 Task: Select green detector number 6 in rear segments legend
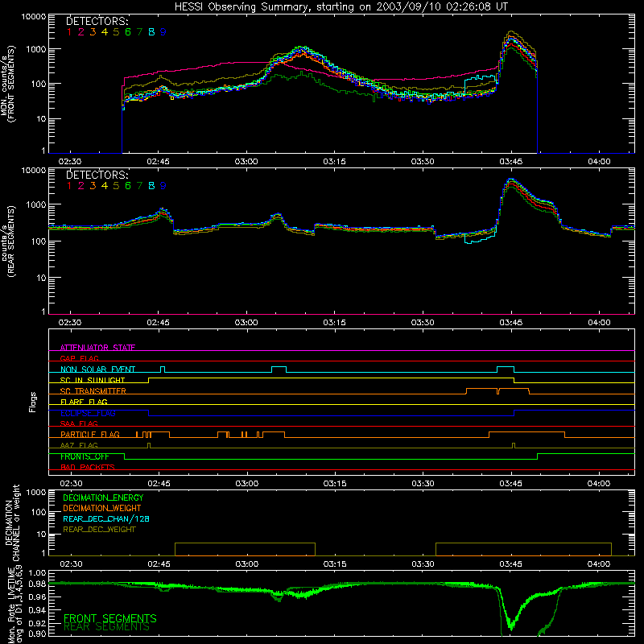128,186
